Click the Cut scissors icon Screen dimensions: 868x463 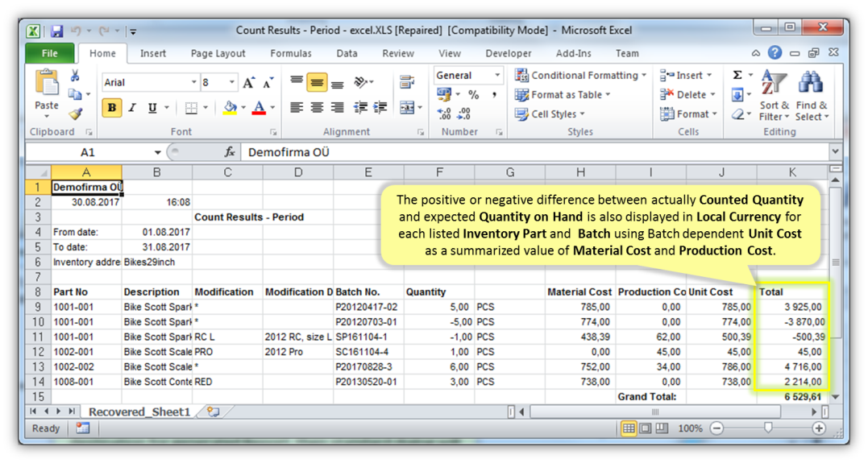click(x=75, y=76)
